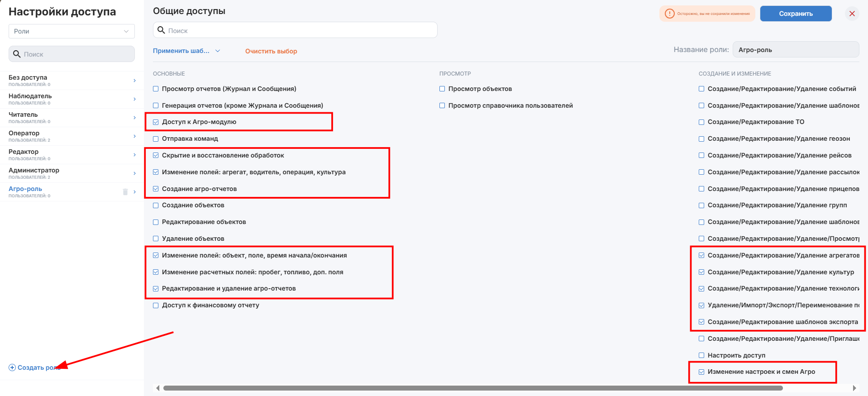Click the Очистить выбор link

click(x=271, y=51)
